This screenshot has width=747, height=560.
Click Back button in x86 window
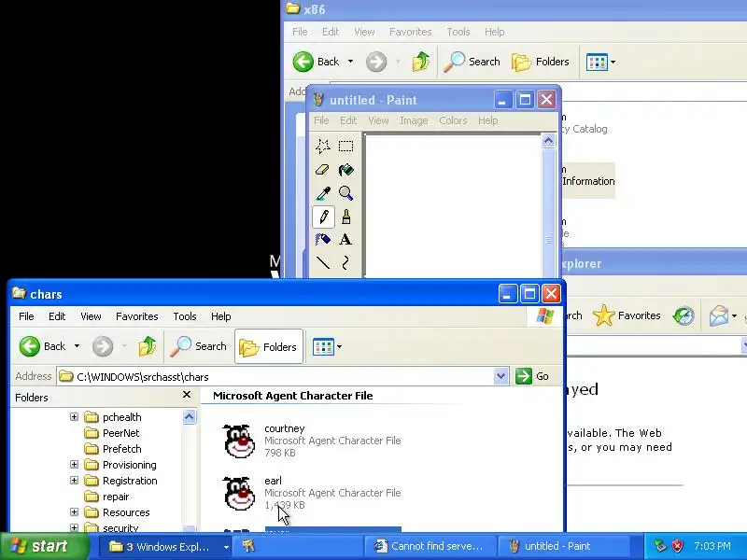(x=316, y=62)
